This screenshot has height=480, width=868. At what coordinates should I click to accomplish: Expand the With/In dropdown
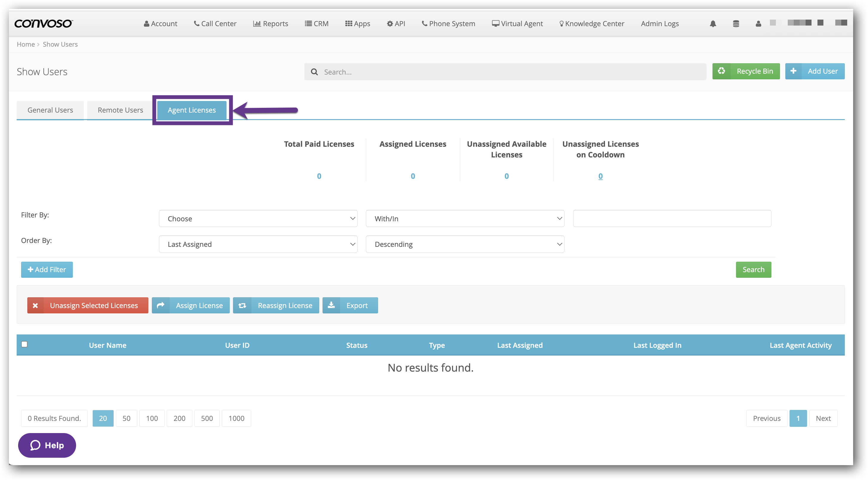465,218
